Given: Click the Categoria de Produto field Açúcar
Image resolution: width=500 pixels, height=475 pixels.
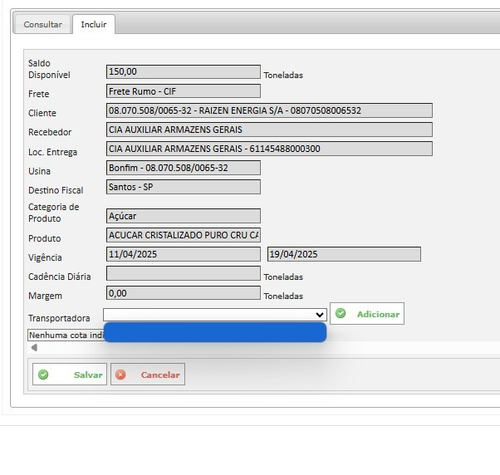Looking at the screenshot, I should (183, 216).
